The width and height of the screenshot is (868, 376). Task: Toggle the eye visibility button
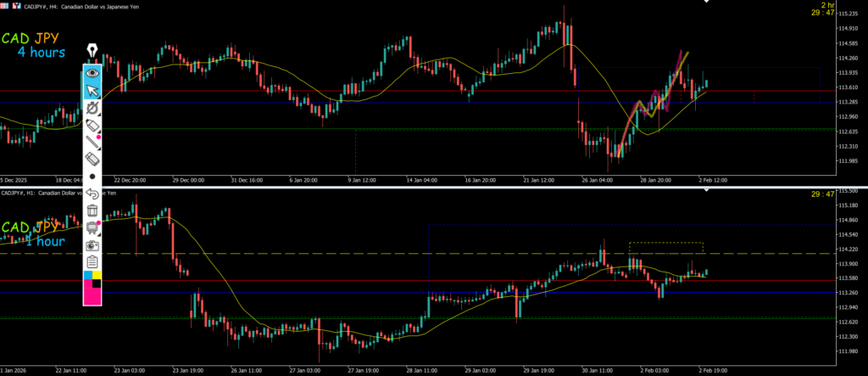click(x=92, y=73)
